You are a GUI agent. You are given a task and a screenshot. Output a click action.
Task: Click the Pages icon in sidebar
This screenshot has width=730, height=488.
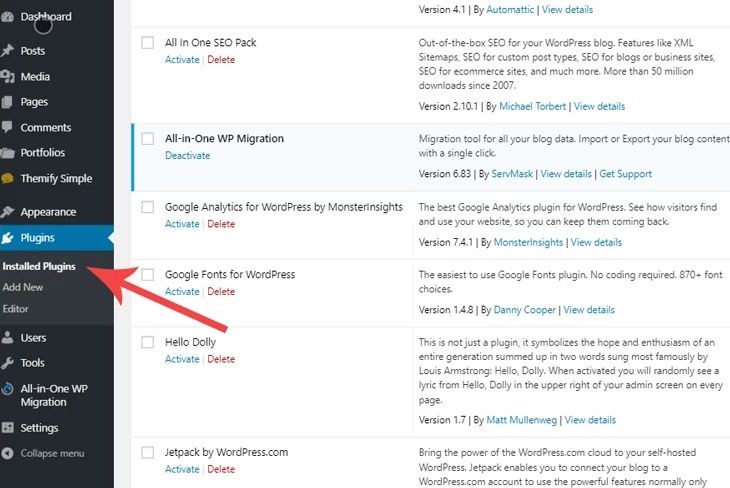pos(7,102)
